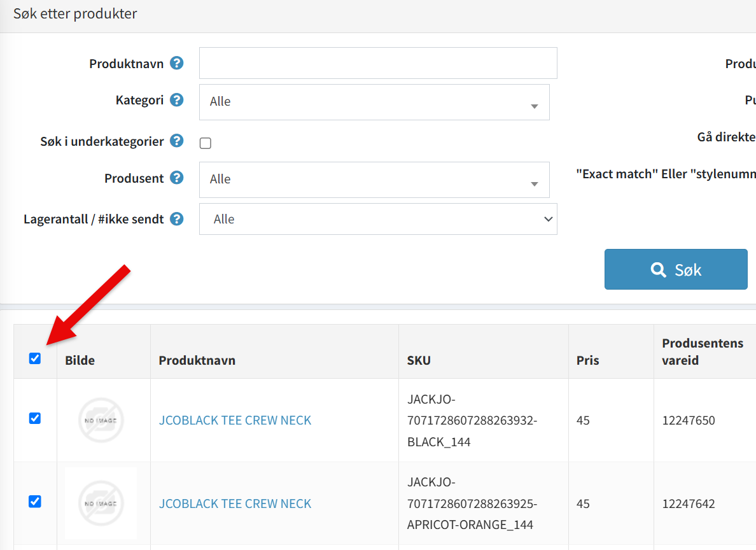The height and width of the screenshot is (550, 756).
Task: Click the blue Søk search button
Action: [x=675, y=269]
